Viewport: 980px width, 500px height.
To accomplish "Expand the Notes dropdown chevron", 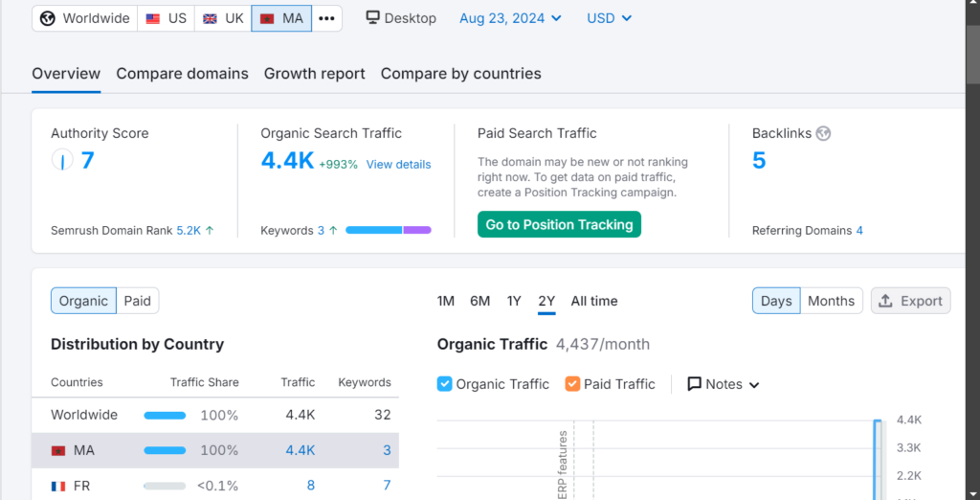I will pos(754,385).
